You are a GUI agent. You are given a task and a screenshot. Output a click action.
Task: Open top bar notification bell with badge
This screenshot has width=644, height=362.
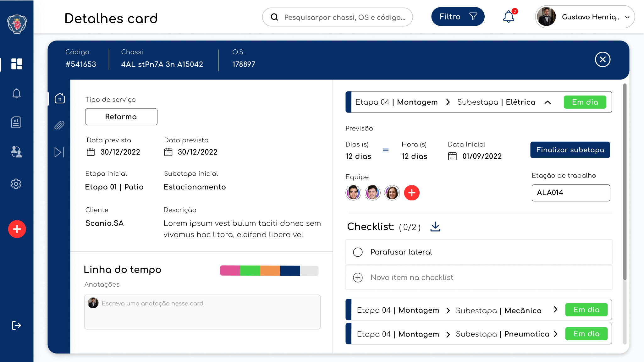tap(509, 17)
